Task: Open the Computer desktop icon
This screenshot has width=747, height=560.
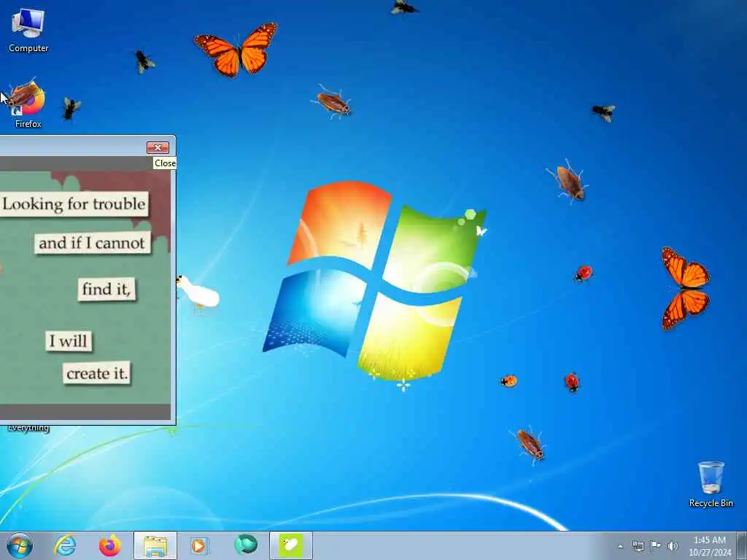Action: point(28,29)
